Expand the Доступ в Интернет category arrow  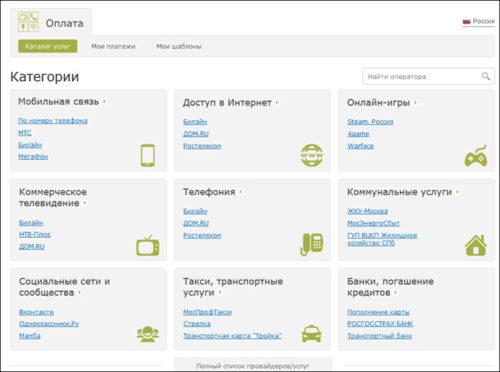pos(277,103)
